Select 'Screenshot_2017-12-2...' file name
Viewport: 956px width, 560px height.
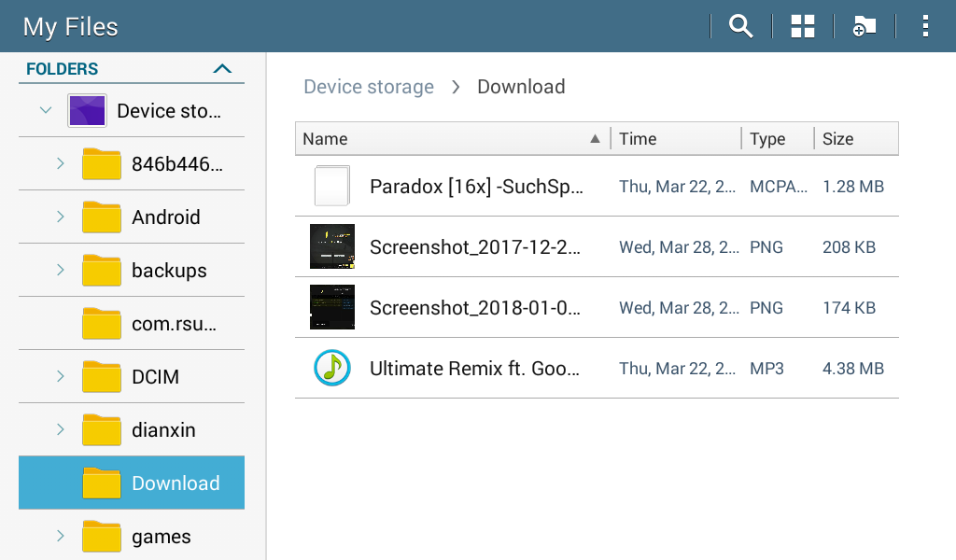475,246
